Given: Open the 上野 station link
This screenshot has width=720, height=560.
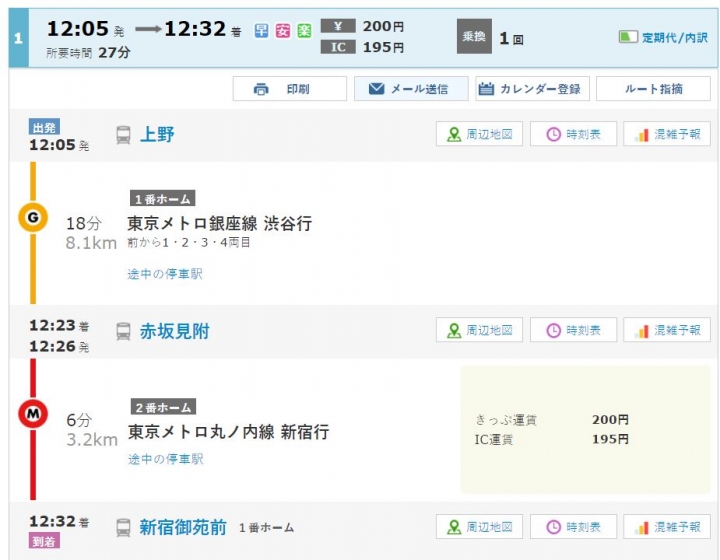Looking at the screenshot, I should coord(157,134).
